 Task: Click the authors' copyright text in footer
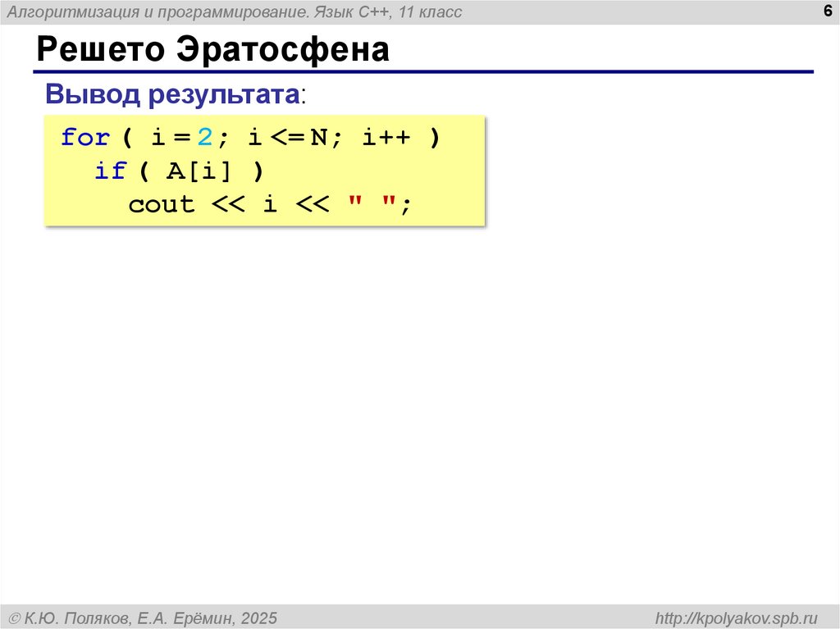tap(143, 617)
